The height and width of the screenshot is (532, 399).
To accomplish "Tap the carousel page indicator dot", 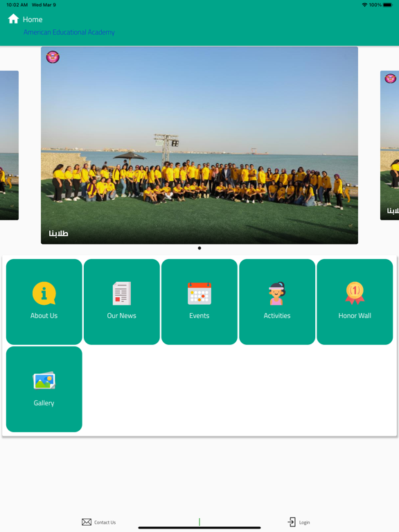I will point(199,248).
